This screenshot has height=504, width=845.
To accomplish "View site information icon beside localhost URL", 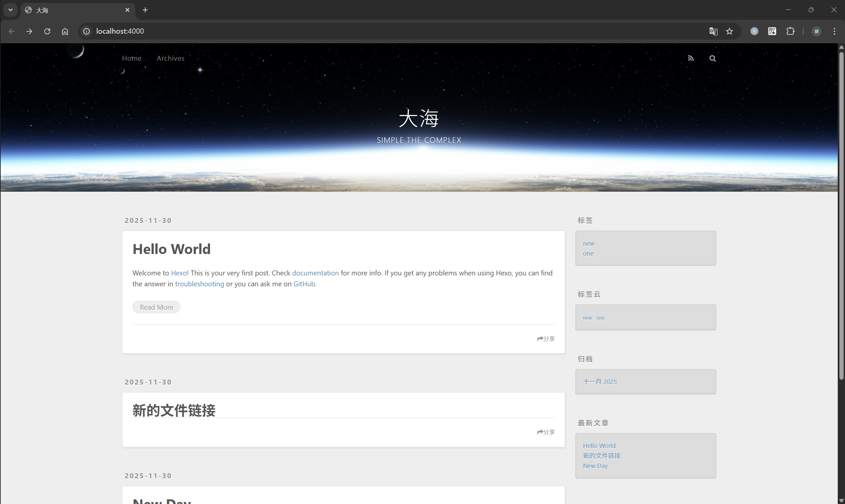I will click(x=86, y=31).
